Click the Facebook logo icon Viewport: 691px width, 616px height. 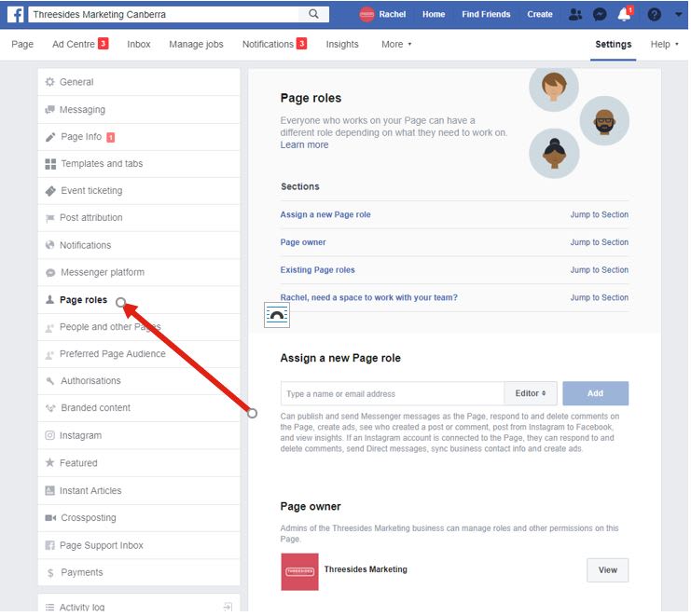point(16,15)
